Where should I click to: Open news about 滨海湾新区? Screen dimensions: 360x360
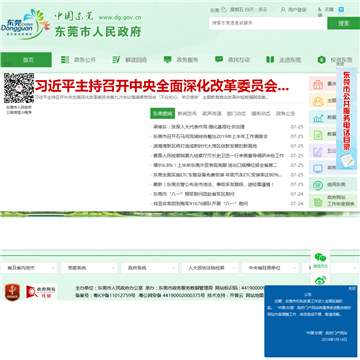click(x=205, y=146)
